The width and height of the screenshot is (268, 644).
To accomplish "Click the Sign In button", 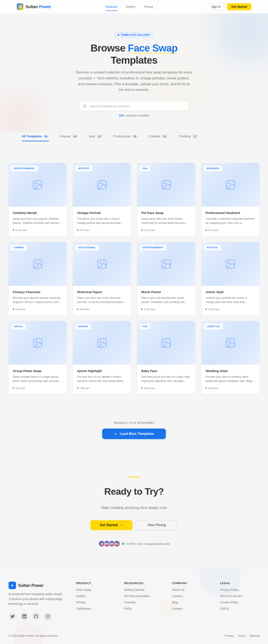I will [216, 7].
